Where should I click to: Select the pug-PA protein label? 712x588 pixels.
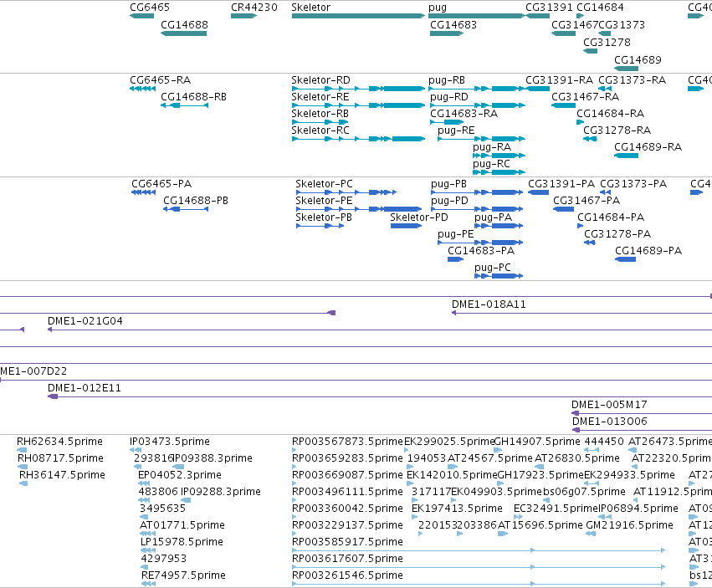[494, 217]
